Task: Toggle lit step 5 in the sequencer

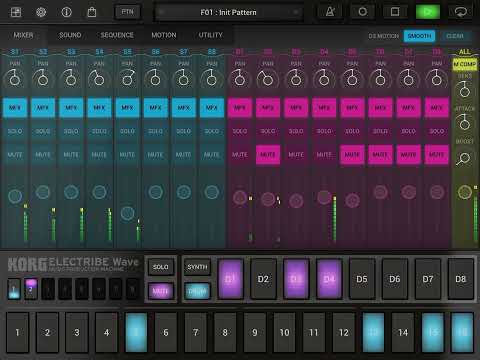Action: [x=136, y=332]
